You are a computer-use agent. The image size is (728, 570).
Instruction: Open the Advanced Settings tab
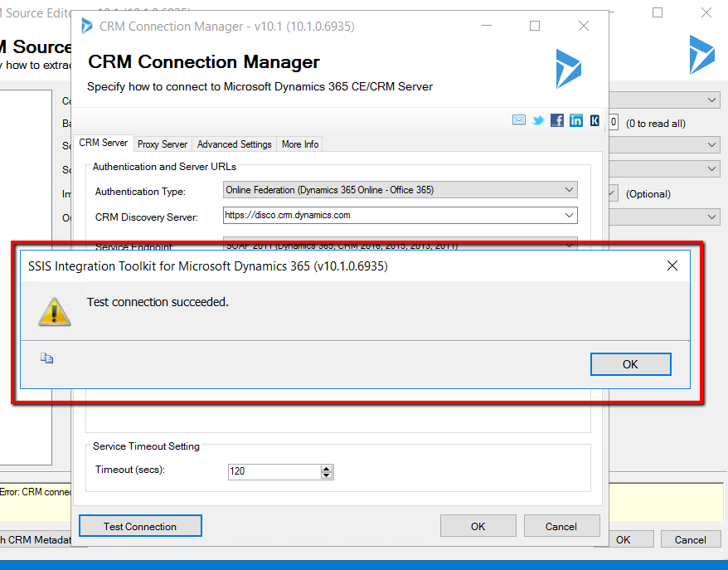point(234,144)
